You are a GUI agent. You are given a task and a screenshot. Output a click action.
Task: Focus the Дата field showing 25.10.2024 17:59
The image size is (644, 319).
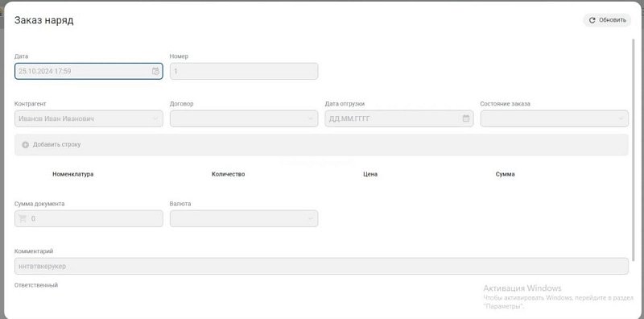pos(89,71)
